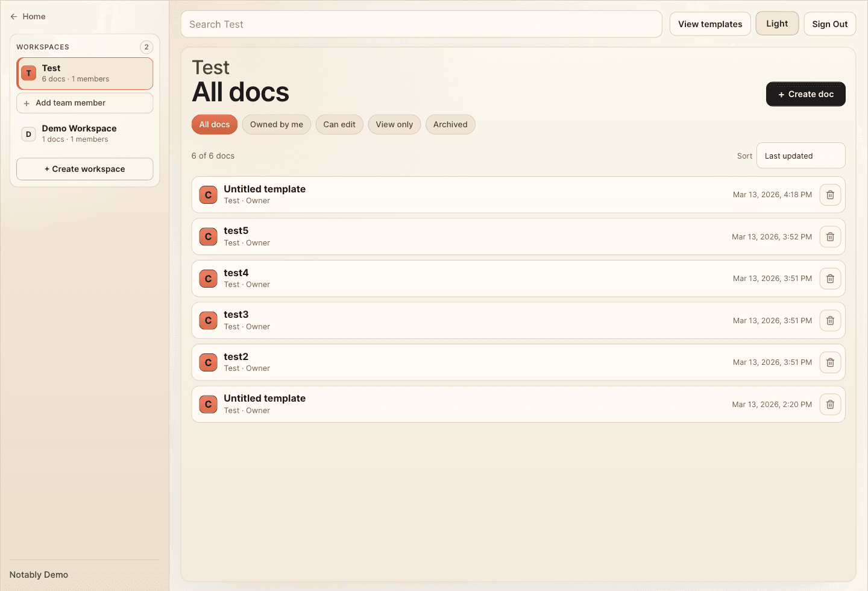Viewport: 868px width, 591px height.
Task: Click the Demo Workspace avatar icon
Action: (28, 134)
